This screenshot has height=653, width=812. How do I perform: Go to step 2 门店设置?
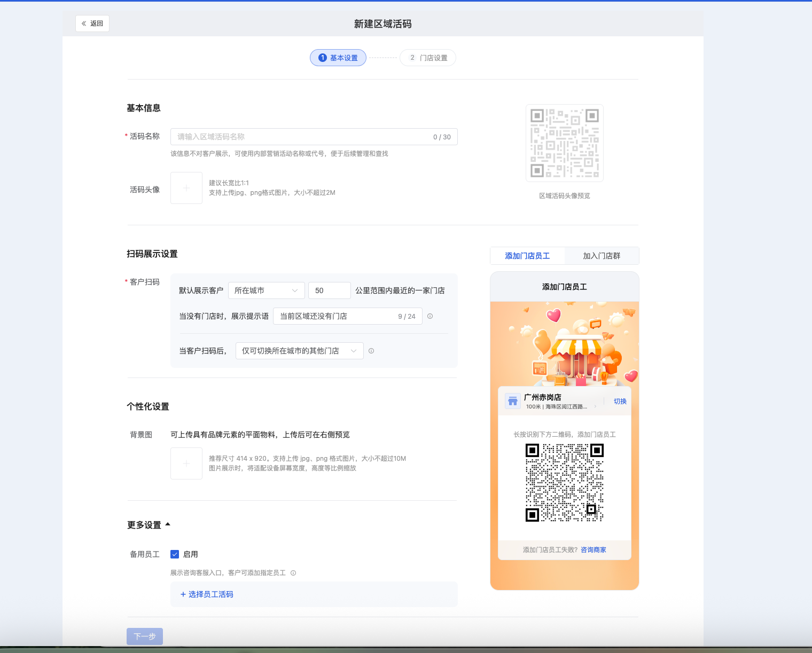tap(428, 58)
